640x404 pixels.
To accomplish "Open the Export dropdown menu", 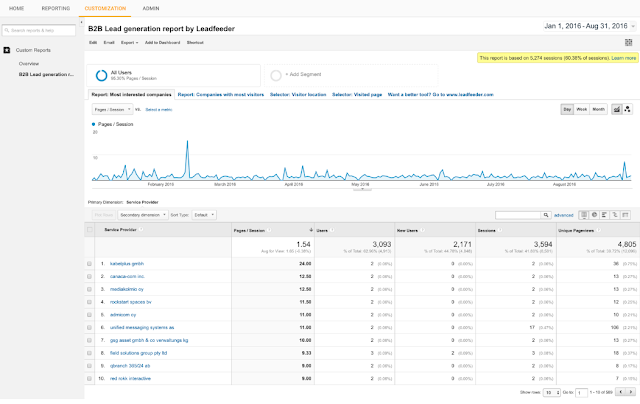I will [x=129, y=42].
